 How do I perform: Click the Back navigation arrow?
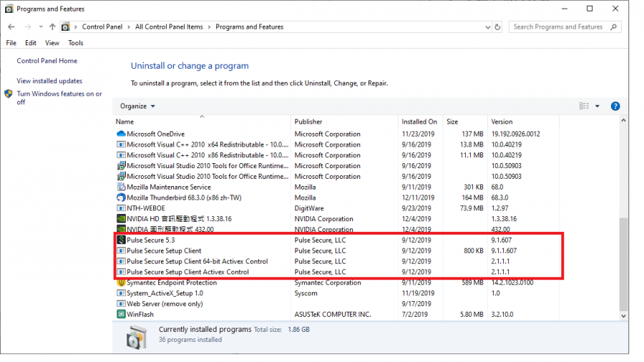tap(11, 27)
